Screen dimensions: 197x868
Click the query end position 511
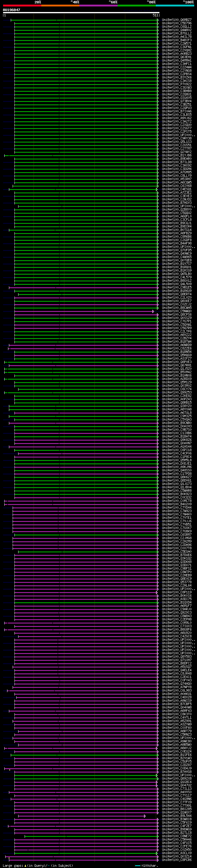tap(155, 15)
